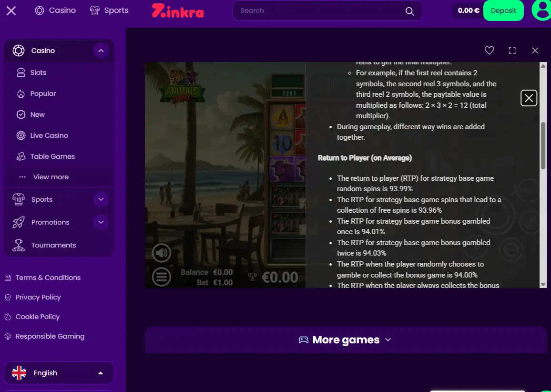The image size is (551, 392).
Task: Click the green Deposit button
Action: click(x=503, y=10)
